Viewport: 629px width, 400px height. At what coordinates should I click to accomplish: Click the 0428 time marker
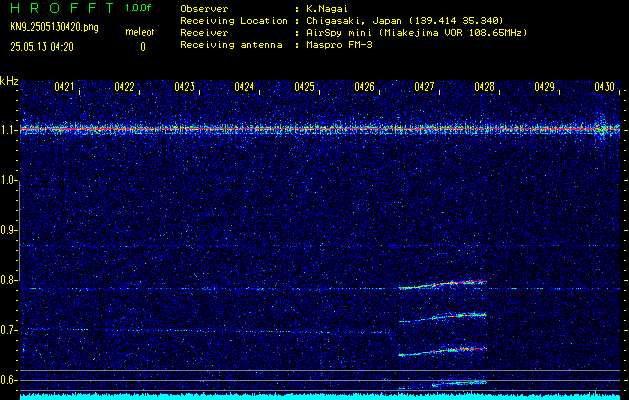tap(485, 87)
